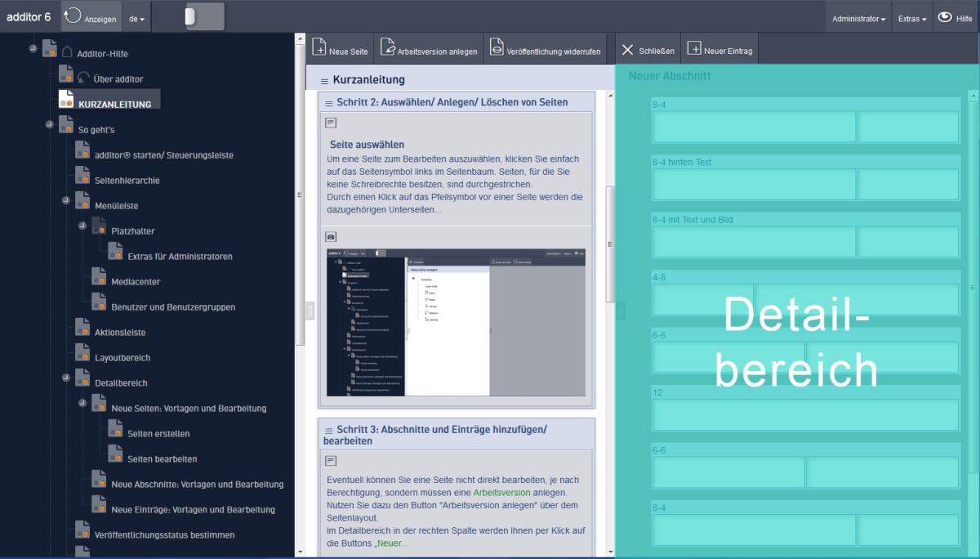This screenshot has width=980, height=559.
Task: Open the Extras menu
Action: tap(911, 18)
